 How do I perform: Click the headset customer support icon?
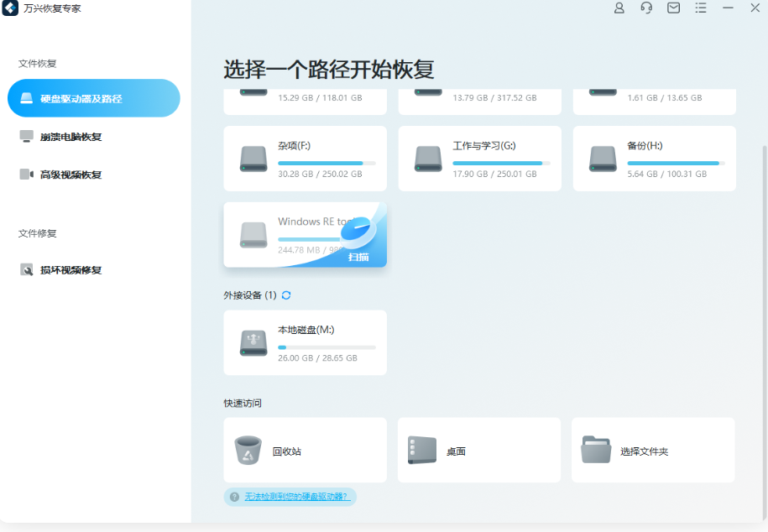pyautogui.click(x=645, y=8)
